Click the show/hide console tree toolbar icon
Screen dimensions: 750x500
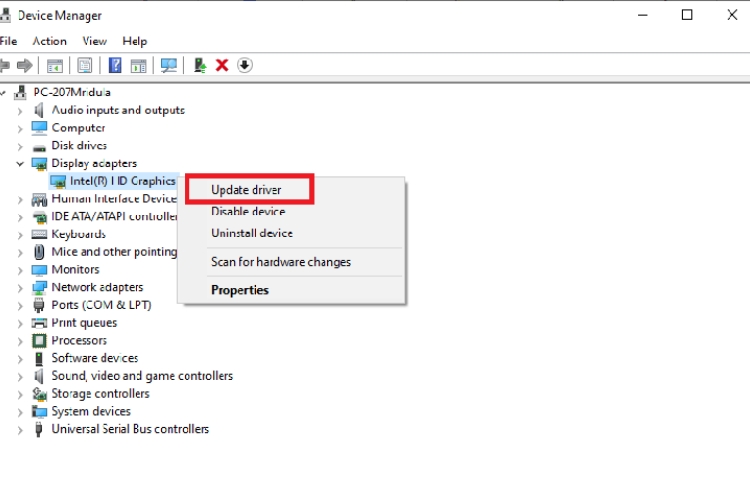[x=54, y=66]
